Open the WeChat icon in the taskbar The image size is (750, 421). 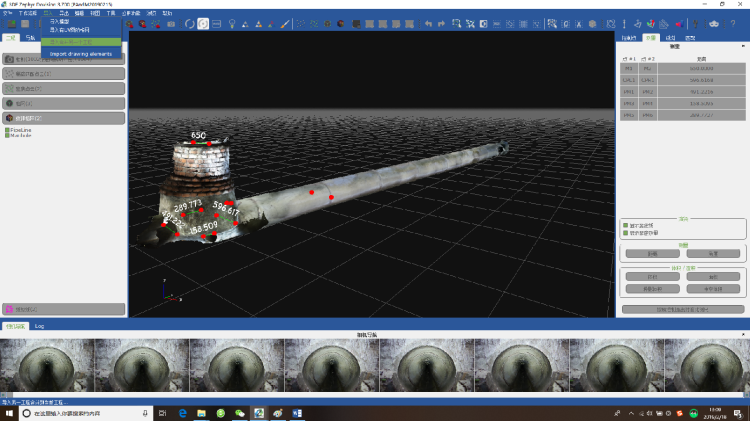coord(239,413)
